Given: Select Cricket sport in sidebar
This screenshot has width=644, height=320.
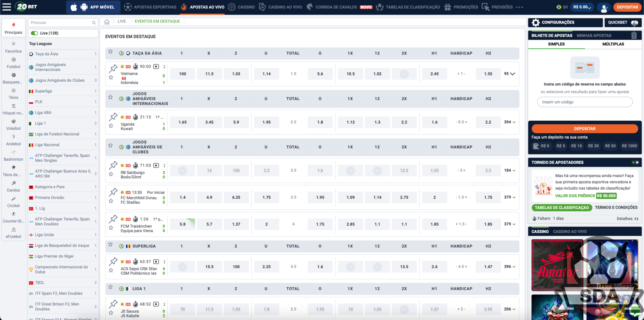Looking at the screenshot, I should [14, 202].
